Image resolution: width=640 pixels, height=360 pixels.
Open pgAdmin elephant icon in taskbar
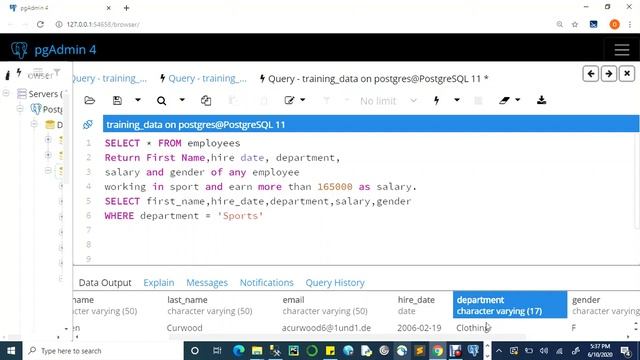pyautogui.click(x=473, y=351)
